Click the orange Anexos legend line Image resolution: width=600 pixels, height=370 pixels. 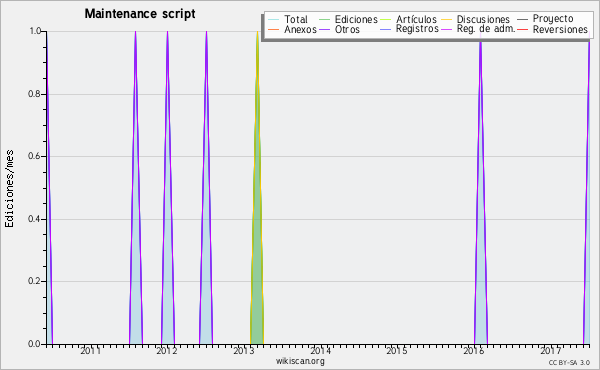coord(274,29)
